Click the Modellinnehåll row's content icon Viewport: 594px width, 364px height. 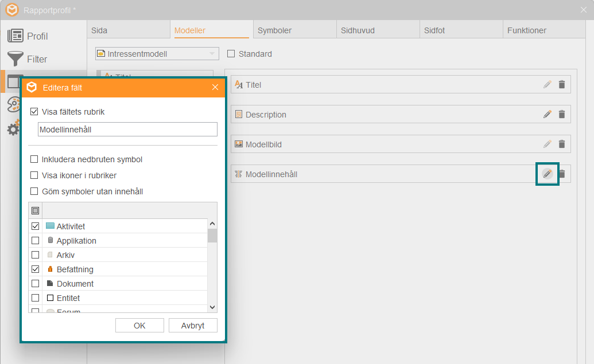click(239, 174)
